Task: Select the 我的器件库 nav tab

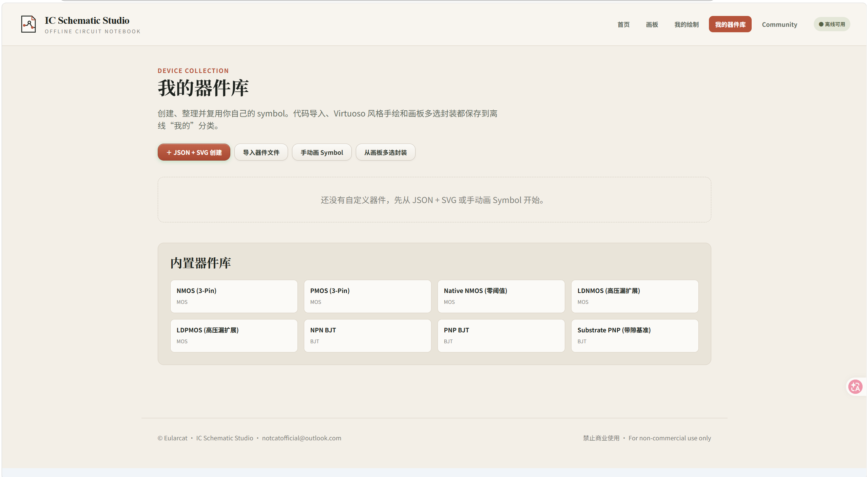Action: click(730, 24)
